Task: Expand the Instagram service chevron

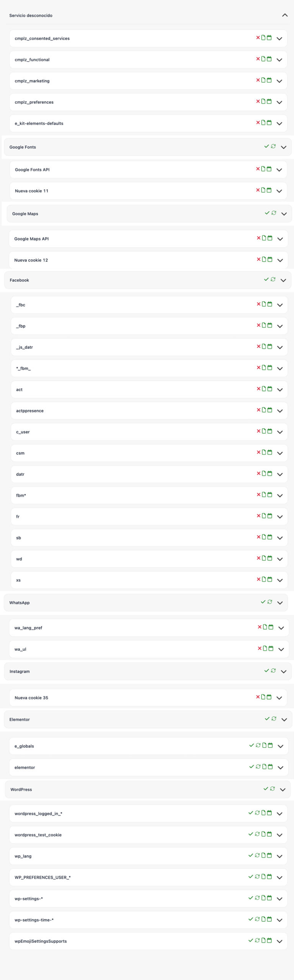Action: 284,671
